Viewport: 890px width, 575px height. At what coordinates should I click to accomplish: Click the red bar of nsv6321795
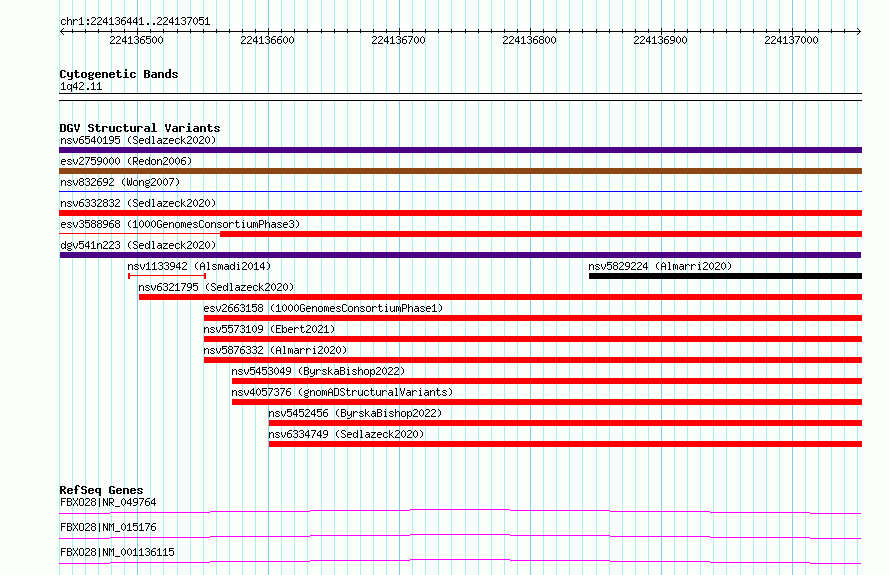click(500, 297)
